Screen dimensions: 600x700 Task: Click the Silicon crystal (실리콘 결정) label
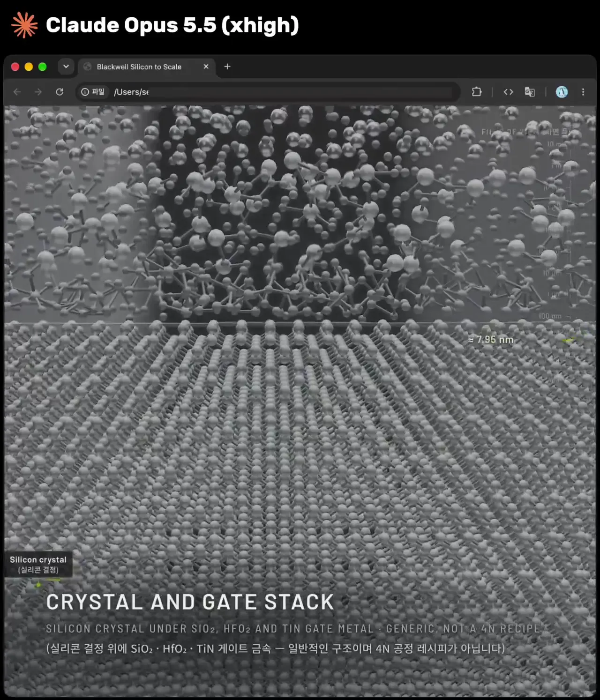click(38, 564)
